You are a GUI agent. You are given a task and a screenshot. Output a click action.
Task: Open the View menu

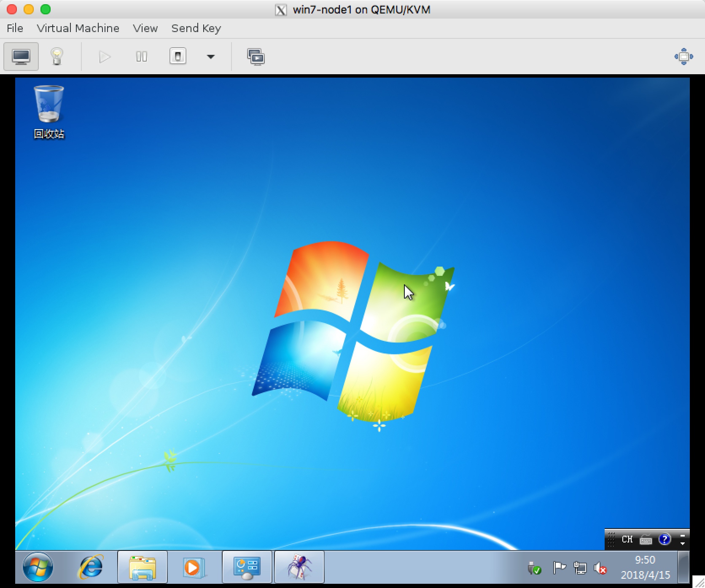(x=145, y=28)
